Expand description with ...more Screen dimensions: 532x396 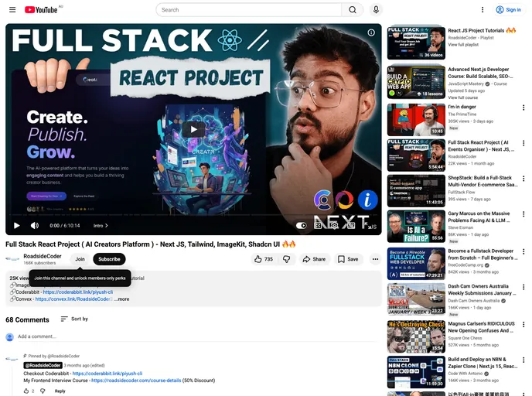click(x=121, y=299)
